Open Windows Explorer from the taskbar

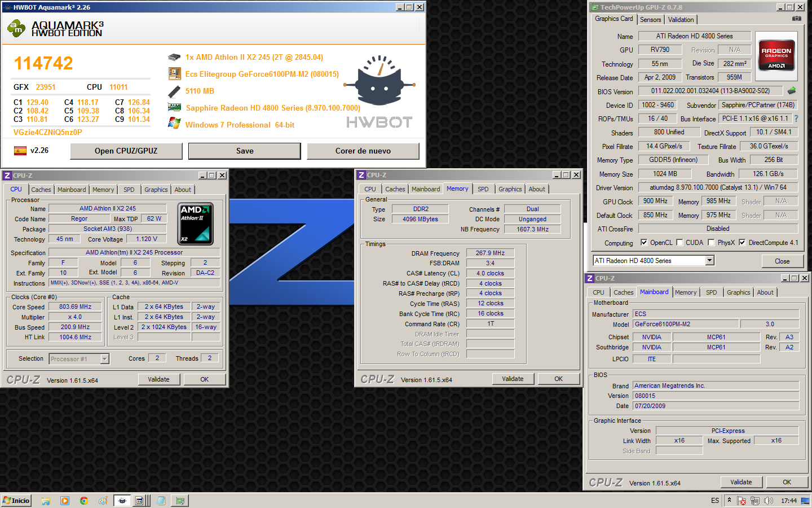click(x=46, y=501)
